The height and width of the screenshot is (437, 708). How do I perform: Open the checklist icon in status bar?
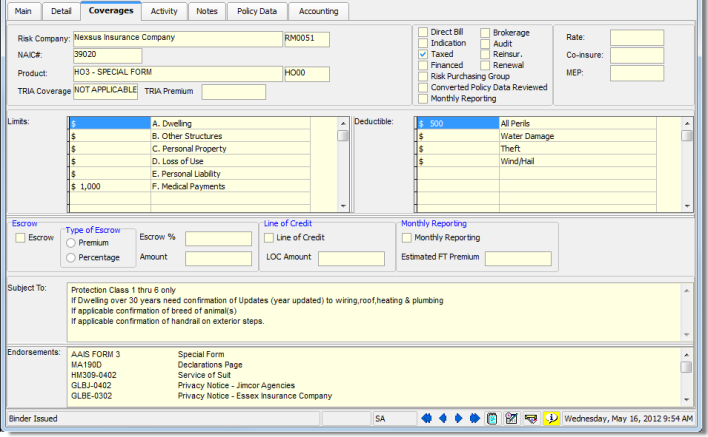click(x=511, y=418)
